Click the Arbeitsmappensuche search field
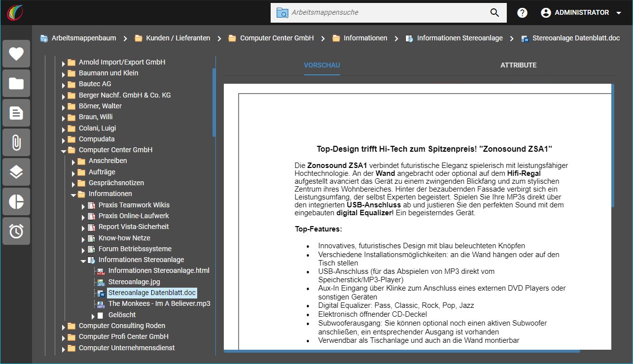The width and height of the screenshot is (633, 364). (x=387, y=13)
